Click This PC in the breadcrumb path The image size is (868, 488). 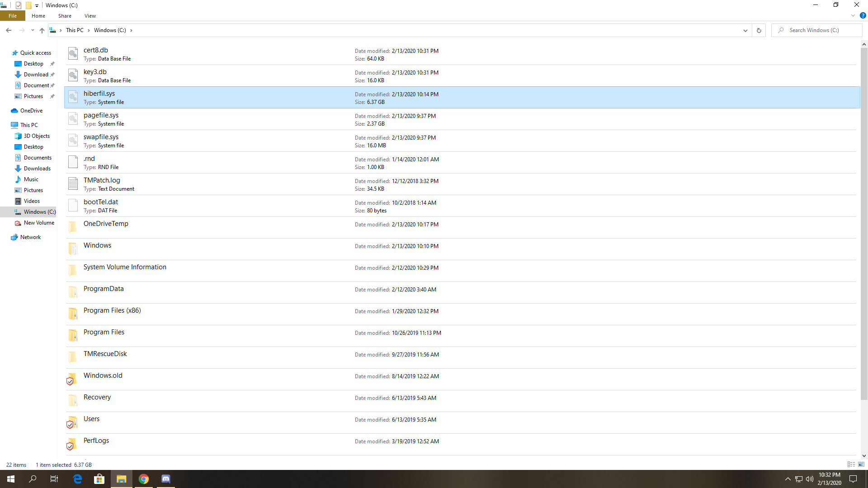[75, 30]
